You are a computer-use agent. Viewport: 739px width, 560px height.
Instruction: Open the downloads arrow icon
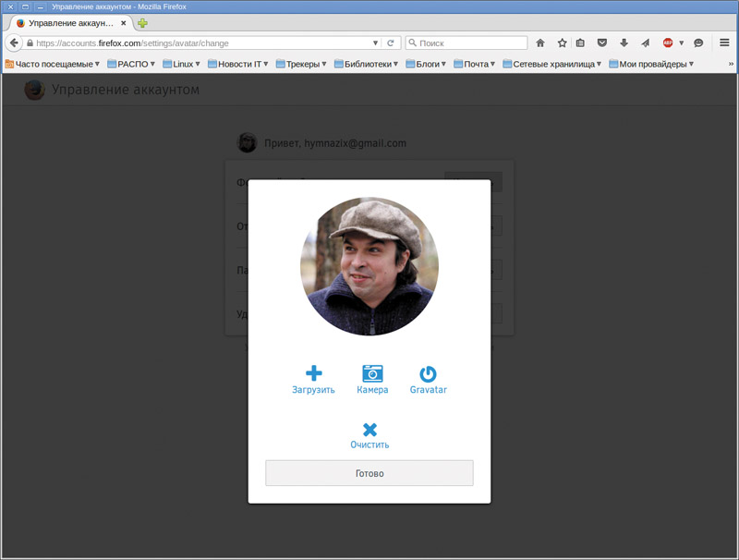(624, 43)
